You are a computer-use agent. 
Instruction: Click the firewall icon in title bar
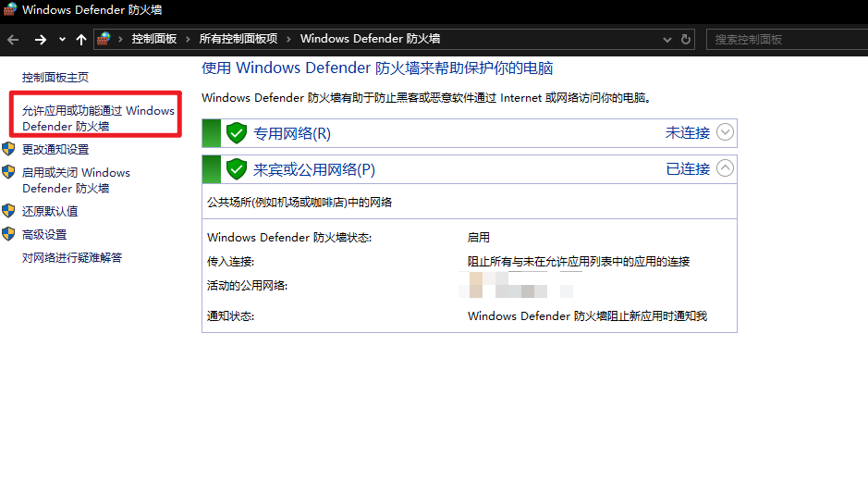point(10,9)
